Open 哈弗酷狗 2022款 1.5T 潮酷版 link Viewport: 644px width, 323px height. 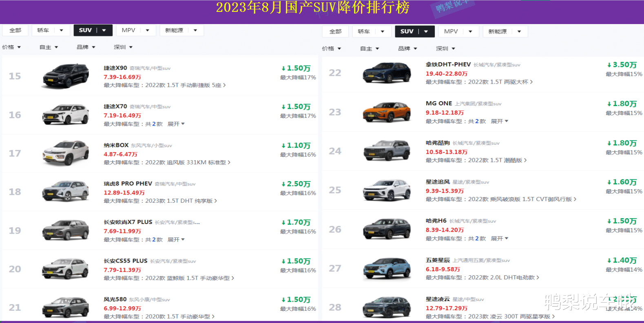(476, 160)
